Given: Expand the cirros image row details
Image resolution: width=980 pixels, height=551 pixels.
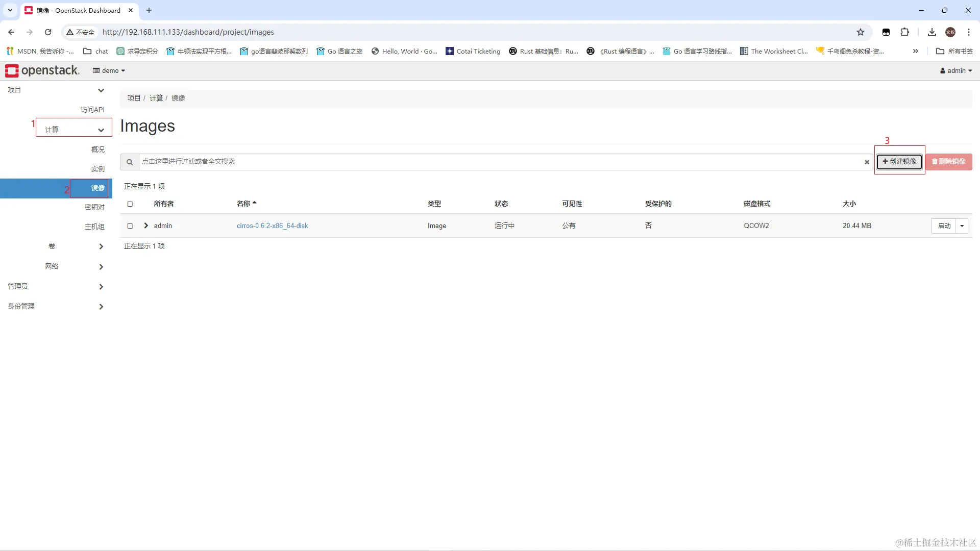Looking at the screenshot, I should (x=146, y=226).
